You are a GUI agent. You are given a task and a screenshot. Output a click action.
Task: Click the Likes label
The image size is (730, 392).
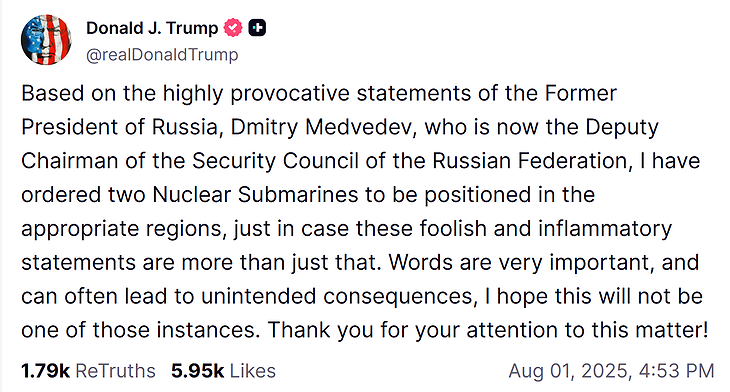tap(253, 371)
